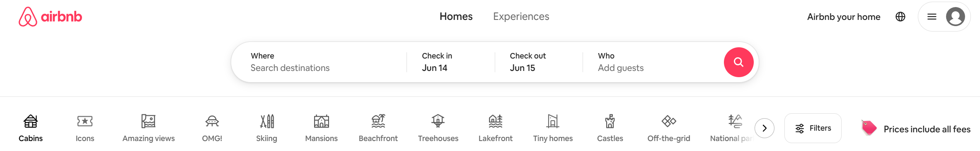Pick the Skiing category icon
The width and height of the screenshot is (980, 151).
point(267,121)
